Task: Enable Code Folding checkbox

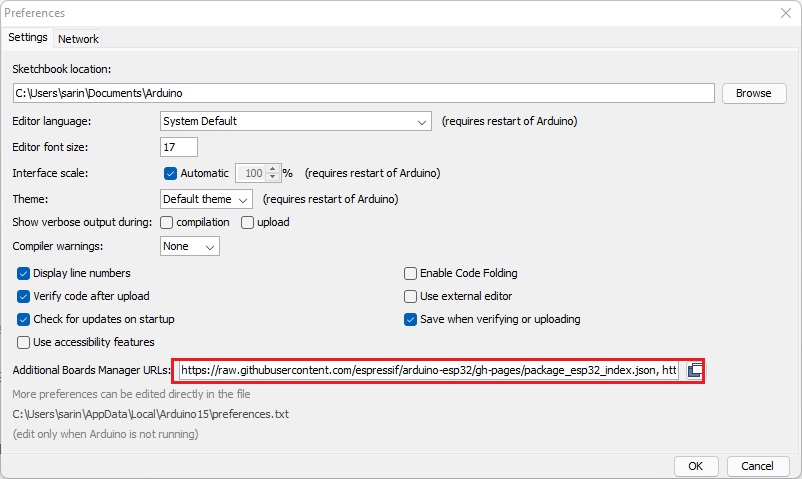Action: [x=410, y=273]
